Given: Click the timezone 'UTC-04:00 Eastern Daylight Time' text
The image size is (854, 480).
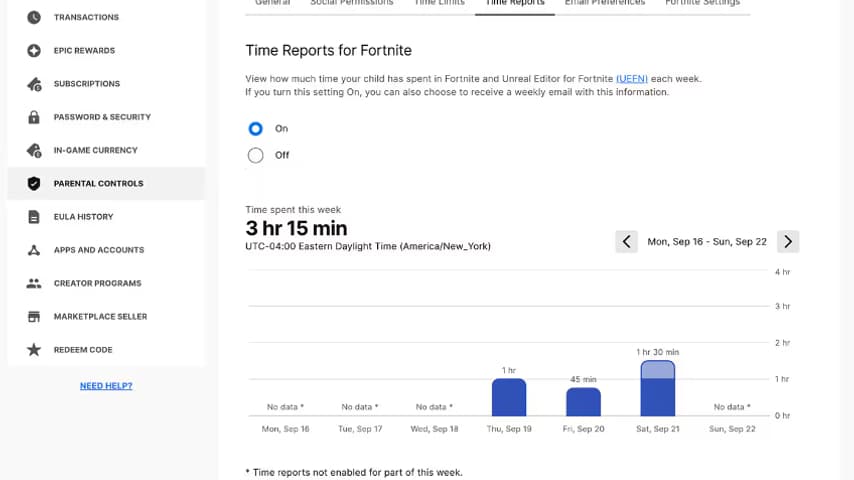Looking at the screenshot, I should point(368,246).
